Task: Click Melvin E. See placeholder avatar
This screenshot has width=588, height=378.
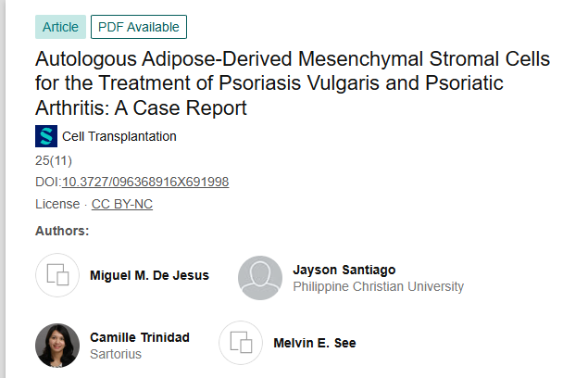Action: (x=241, y=343)
